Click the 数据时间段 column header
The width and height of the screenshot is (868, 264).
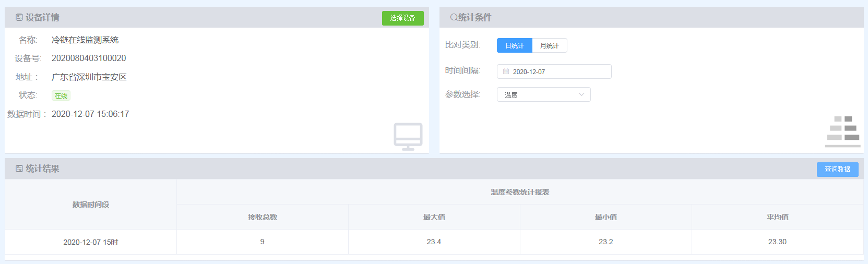tap(91, 205)
